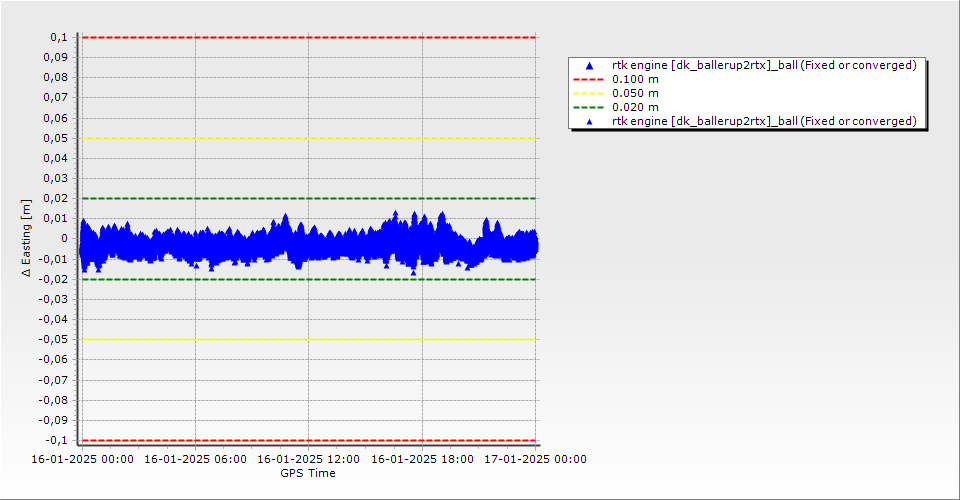This screenshot has height=500, width=960.
Task: Select the '0.020 m' legend label
Action: coord(636,108)
